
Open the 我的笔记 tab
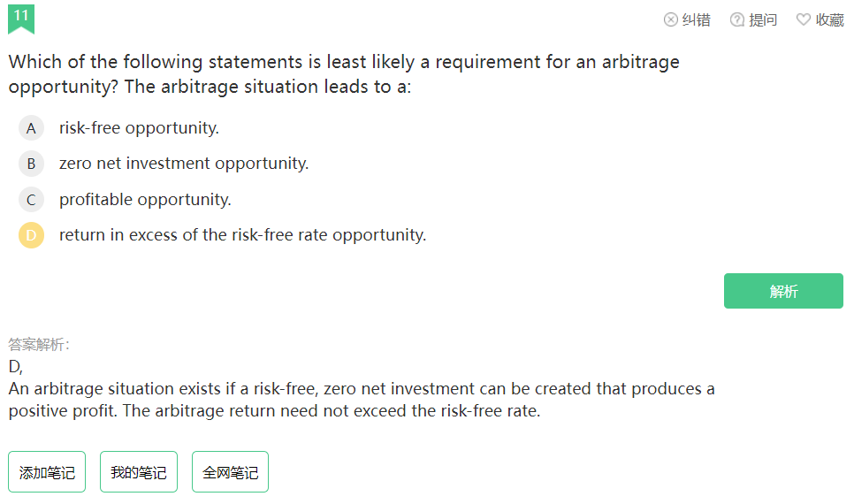pyautogui.click(x=139, y=472)
